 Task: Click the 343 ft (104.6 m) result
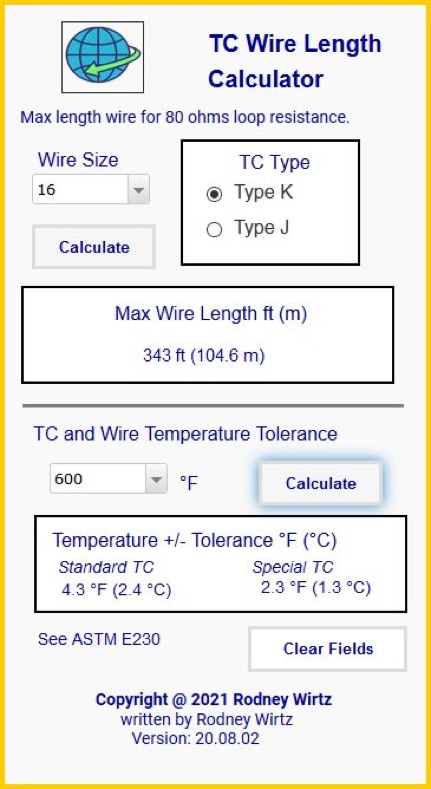pyautogui.click(x=204, y=356)
